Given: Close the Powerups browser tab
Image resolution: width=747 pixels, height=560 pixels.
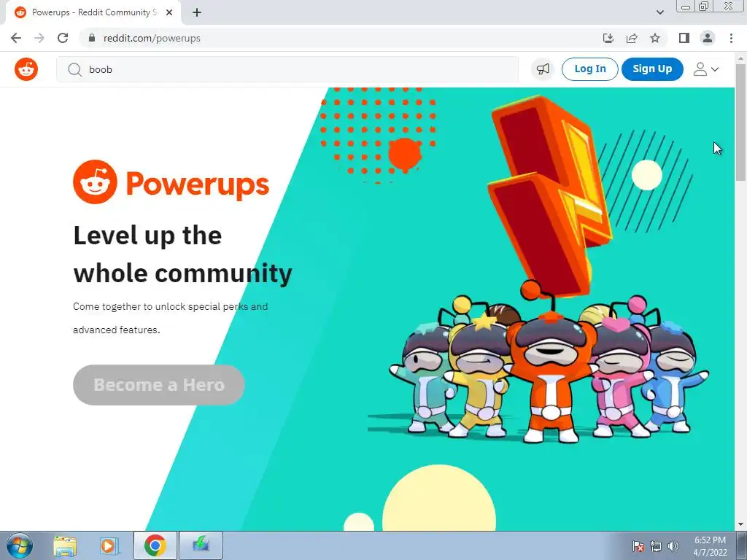Looking at the screenshot, I should (x=169, y=12).
